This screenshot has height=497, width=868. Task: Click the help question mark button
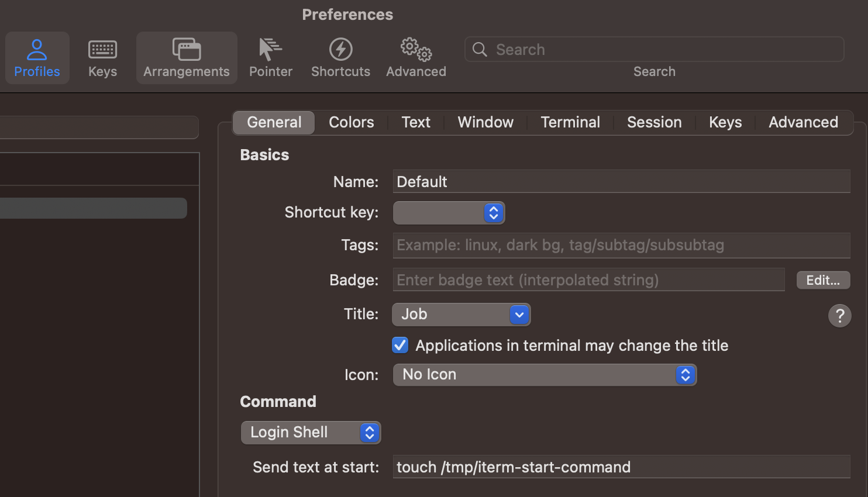coord(839,316)
